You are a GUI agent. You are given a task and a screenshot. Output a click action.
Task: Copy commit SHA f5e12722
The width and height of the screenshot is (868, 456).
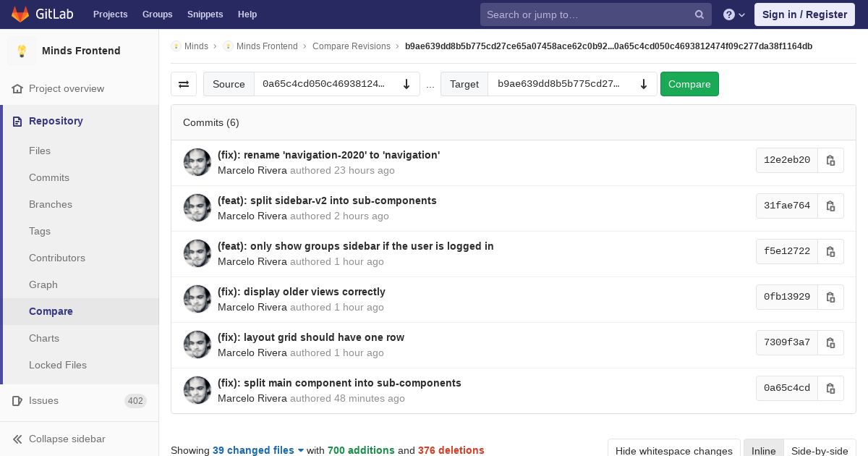pyautogui.click(x=830, y=251)
